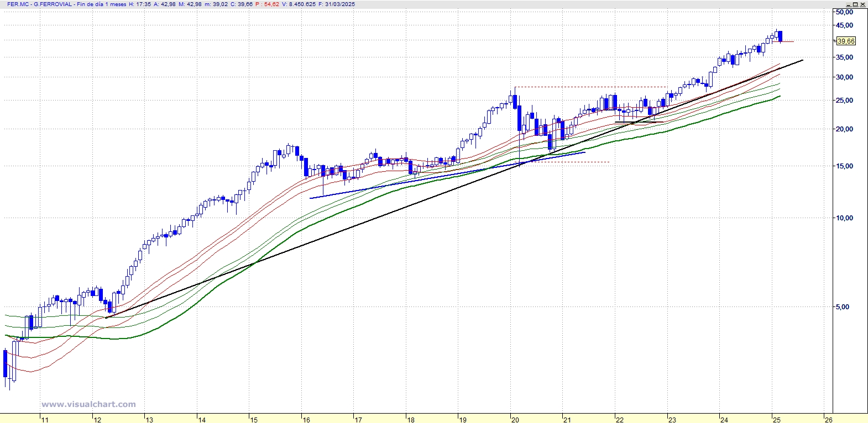Click the 25,00 price axis label
868x423 pixels.
[x=844, y=100]
